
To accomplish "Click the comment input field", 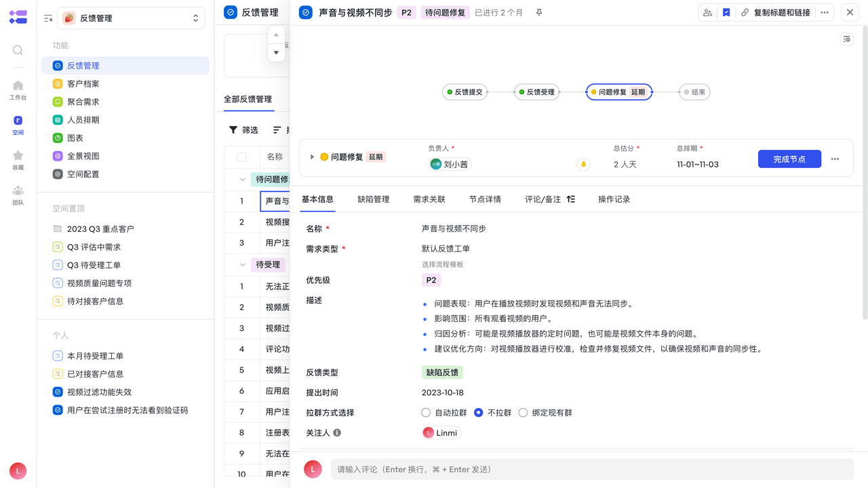I will (591, 469).
